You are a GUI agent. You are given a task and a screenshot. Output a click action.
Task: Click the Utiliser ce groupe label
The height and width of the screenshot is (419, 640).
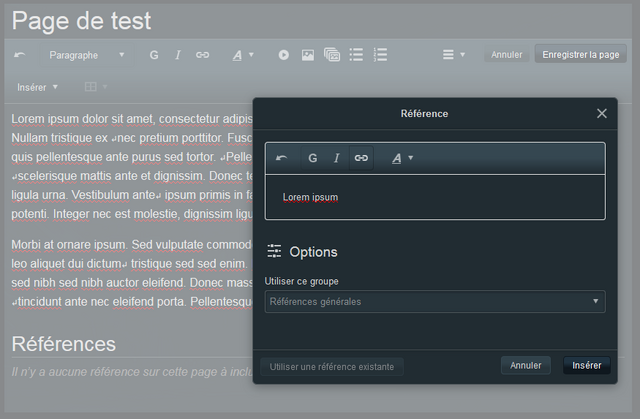point(301,281)
